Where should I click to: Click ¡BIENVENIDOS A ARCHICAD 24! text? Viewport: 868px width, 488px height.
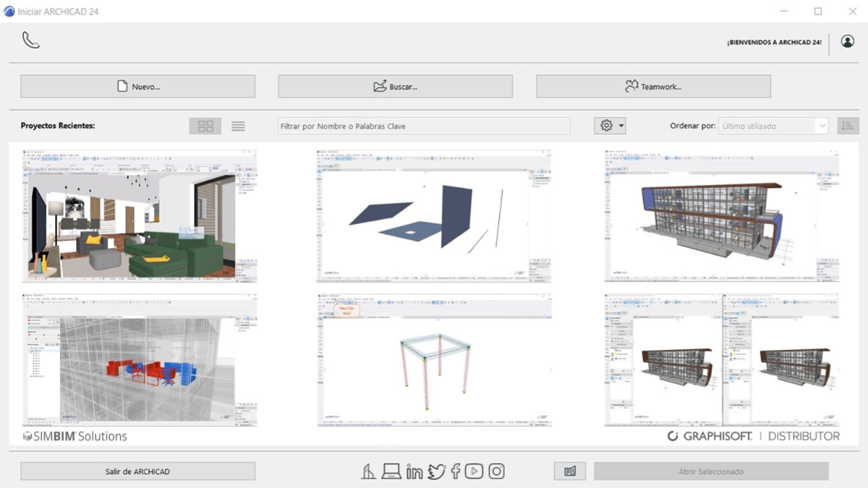click(x=774, y=43)
